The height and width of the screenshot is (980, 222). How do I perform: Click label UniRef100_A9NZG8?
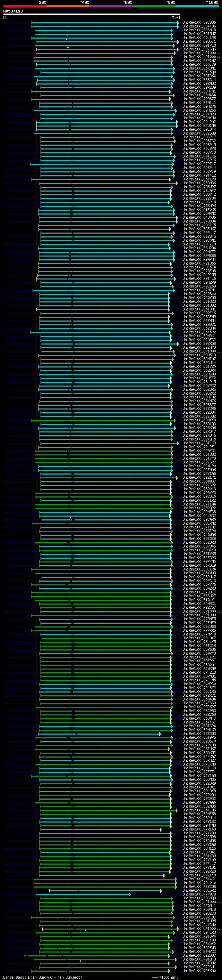199,512
